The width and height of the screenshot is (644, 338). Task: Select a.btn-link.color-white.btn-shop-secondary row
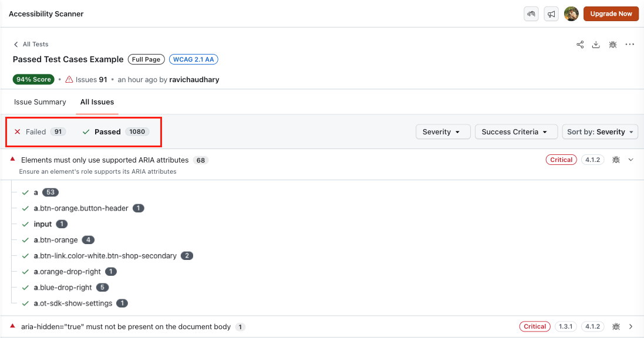pos(107,255)
